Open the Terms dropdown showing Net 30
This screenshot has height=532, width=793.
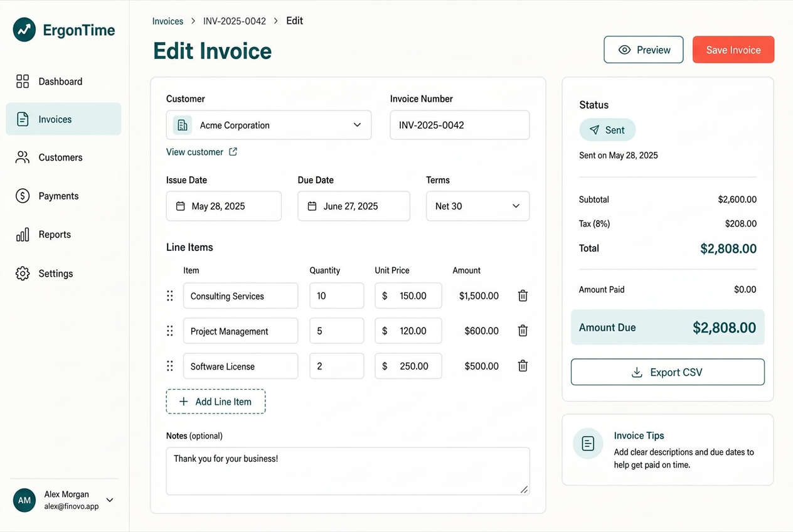(478, 206)
